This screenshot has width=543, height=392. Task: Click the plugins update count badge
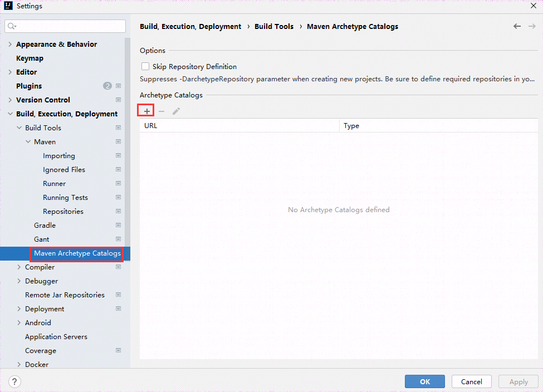click(x=107, y=86)
